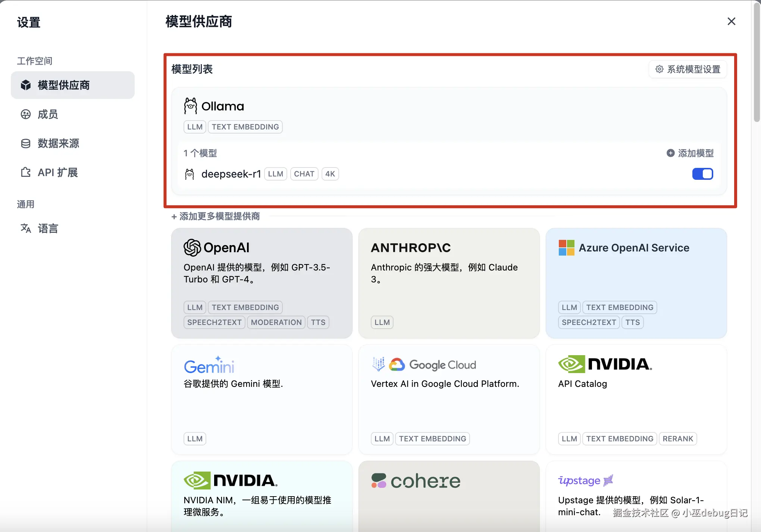Switch to the 语言 settings section
Image resolution: width=761 pixels, height=532 pixels.
(x=47, y=228)
